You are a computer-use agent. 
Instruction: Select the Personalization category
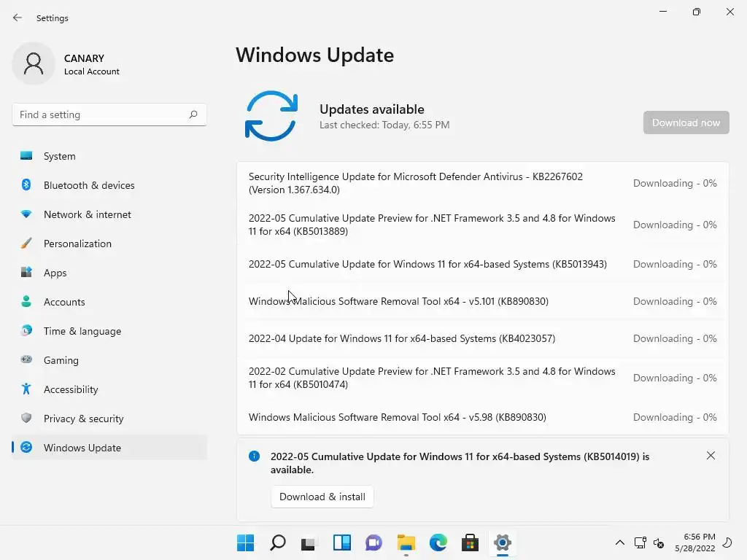(x=77, y=244)
